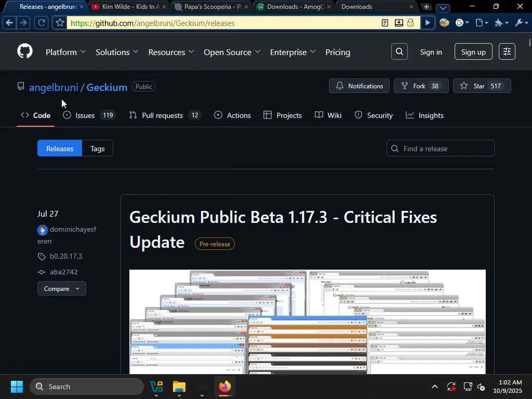This screenshot has height=399, width=532.
Task: Open the Security tab
Action: [x=374, y=115]
